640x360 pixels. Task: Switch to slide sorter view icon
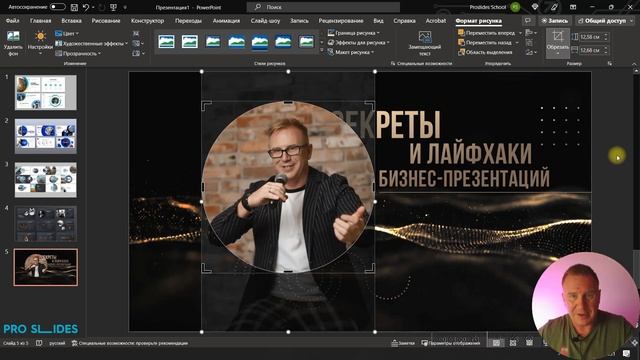(513, 343)
